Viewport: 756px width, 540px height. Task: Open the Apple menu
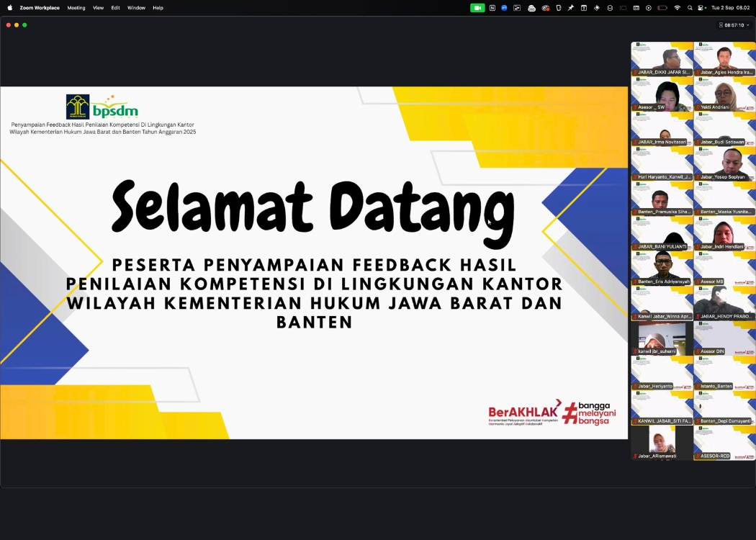[9, 8]
